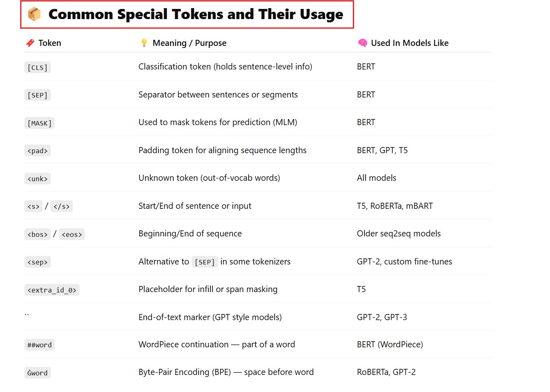Click the <eos> token chip
The width and height of the screenshot is (550, 392).
click(x=72, y=234)
